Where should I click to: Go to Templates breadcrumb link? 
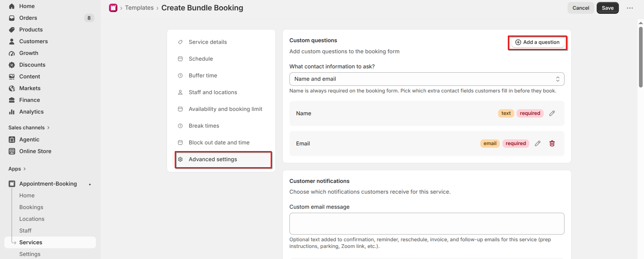pos(139,8)
